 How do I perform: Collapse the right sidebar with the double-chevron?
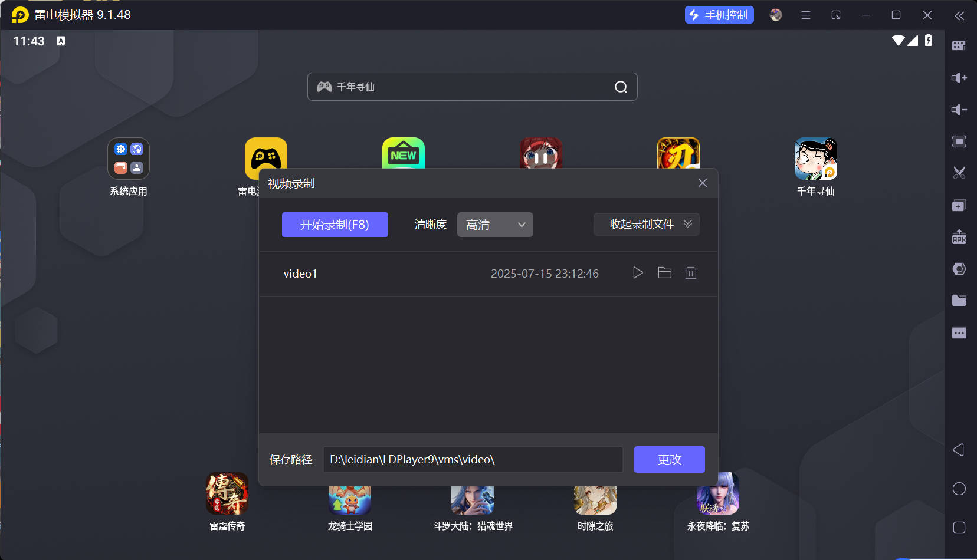coord(960,15)
